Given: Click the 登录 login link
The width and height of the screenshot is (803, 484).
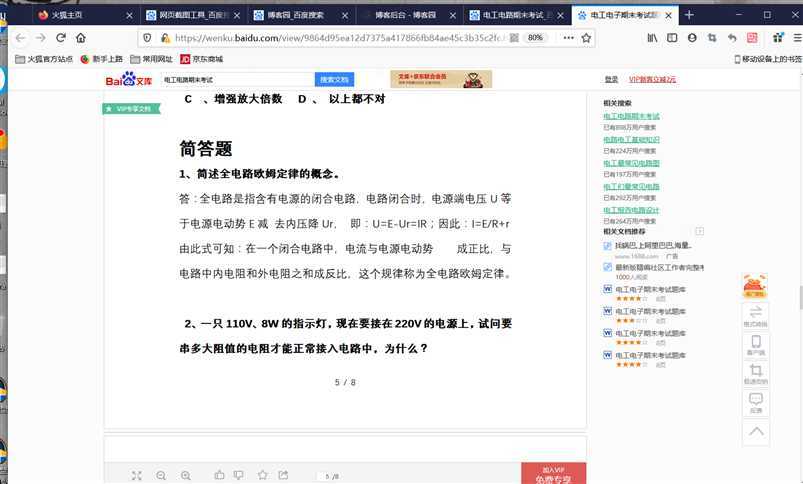Looking at the screenshot, I should point(611,79).
